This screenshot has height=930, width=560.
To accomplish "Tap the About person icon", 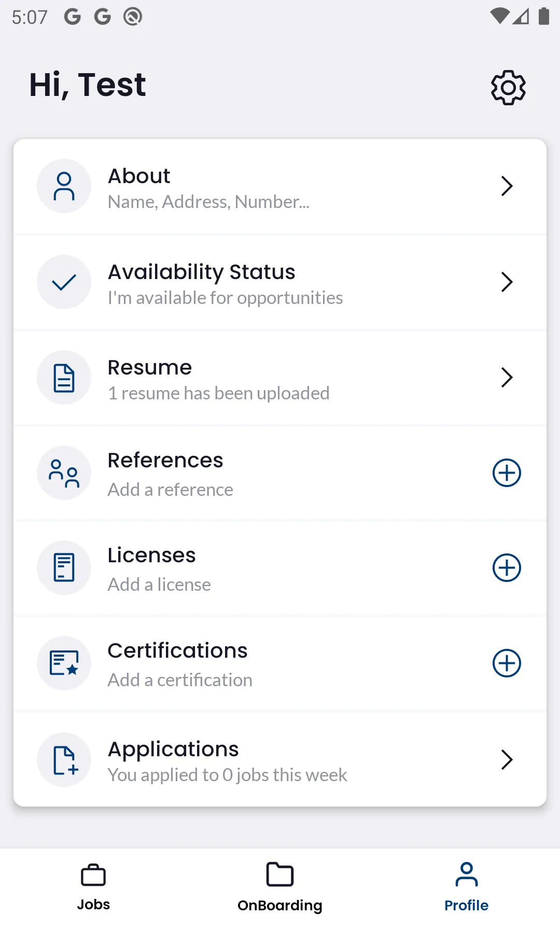I will click(x=64, y=186).
